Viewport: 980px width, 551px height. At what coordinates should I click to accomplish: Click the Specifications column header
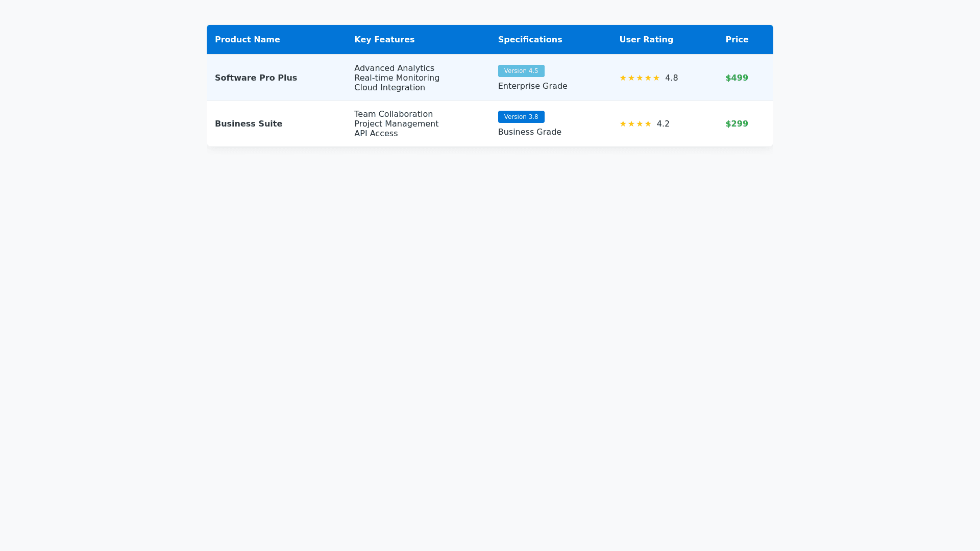[530, 40]
